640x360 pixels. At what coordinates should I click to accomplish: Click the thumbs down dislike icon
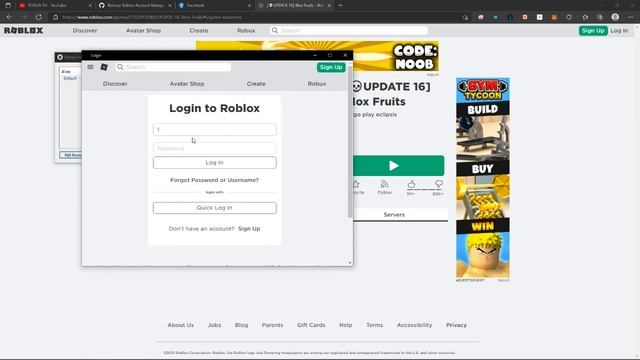tap(439, 184)
